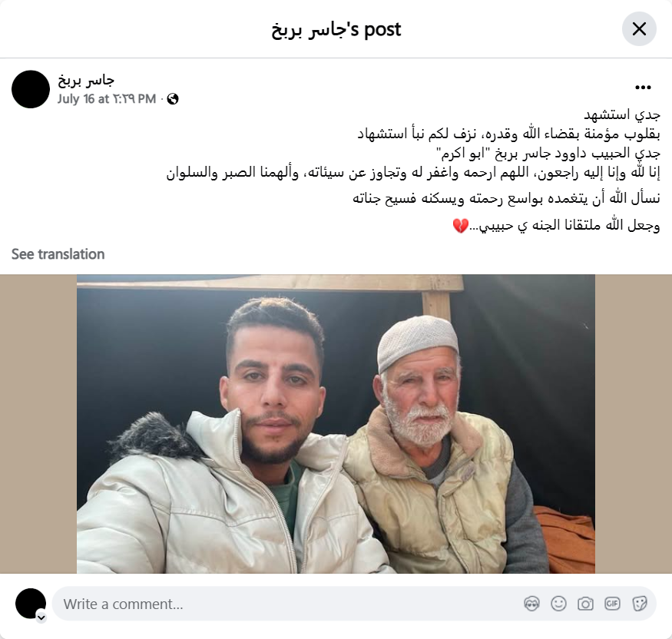Click the broken heart emoji in the post
This screenshot has height=639, width=672.
click(461, 226)
